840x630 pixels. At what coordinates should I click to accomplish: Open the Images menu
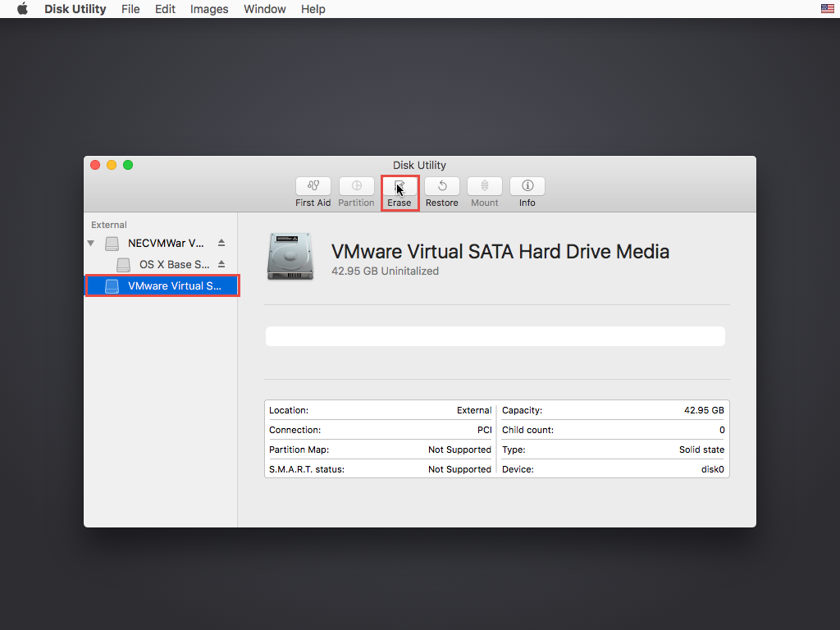click(208, 9)
